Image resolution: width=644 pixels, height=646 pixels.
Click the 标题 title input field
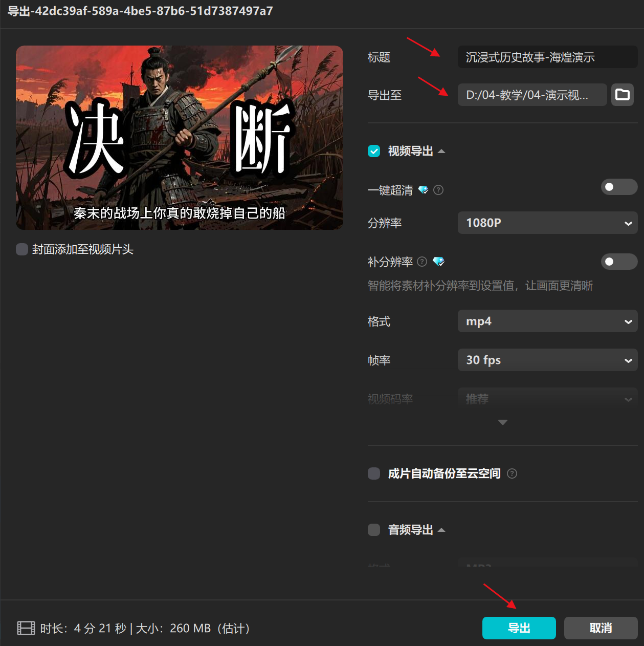click(547, 57)
